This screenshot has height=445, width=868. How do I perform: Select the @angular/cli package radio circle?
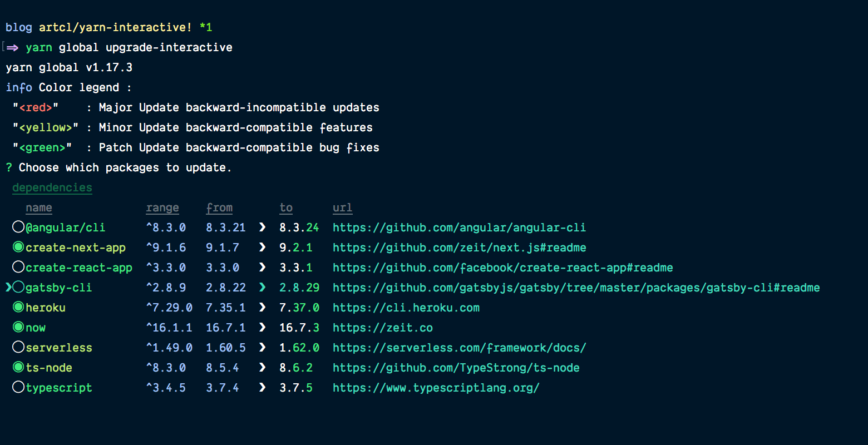(x=18, y=227)
